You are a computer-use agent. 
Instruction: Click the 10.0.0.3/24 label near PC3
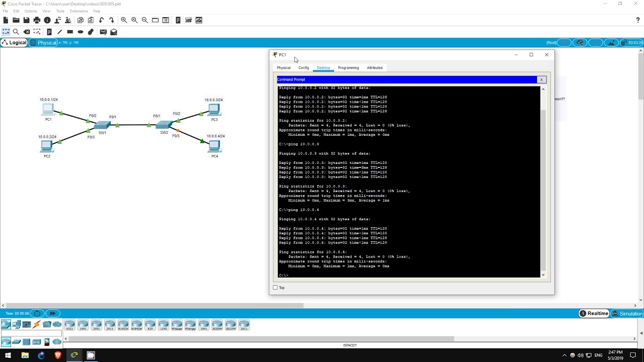(x=214, y=100)
